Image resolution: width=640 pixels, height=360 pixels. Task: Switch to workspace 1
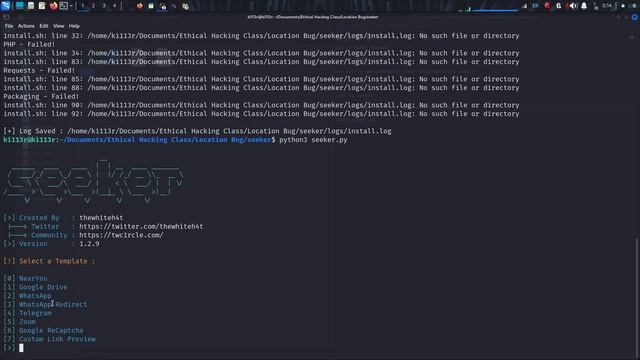(x=83, y=6)
